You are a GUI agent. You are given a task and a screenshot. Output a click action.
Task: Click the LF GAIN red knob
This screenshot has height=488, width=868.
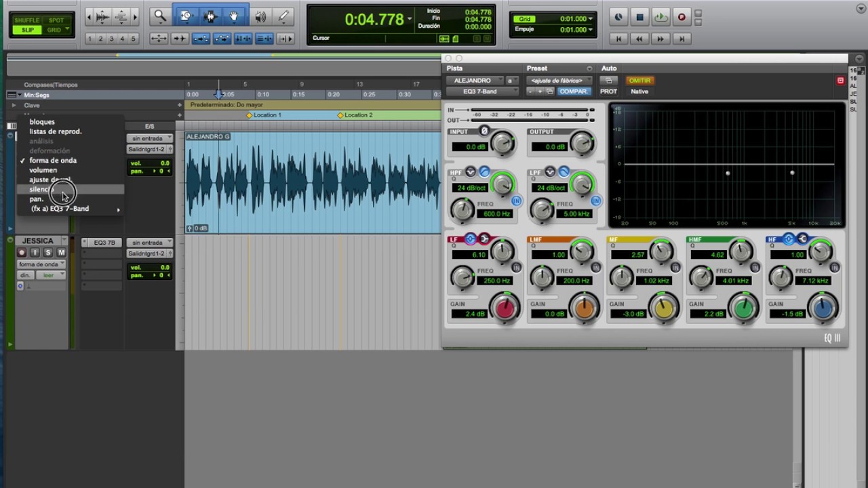coord(505,308)
